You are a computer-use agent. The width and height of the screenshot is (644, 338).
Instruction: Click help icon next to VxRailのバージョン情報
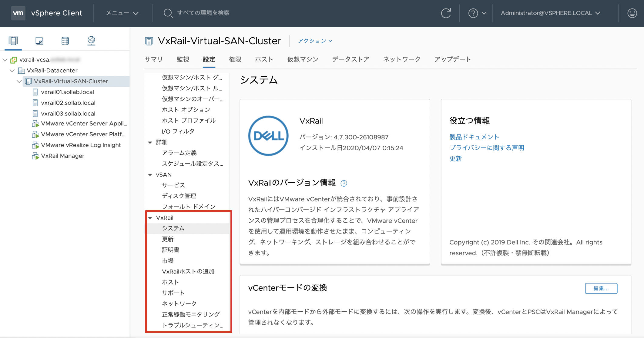(344, 183)
